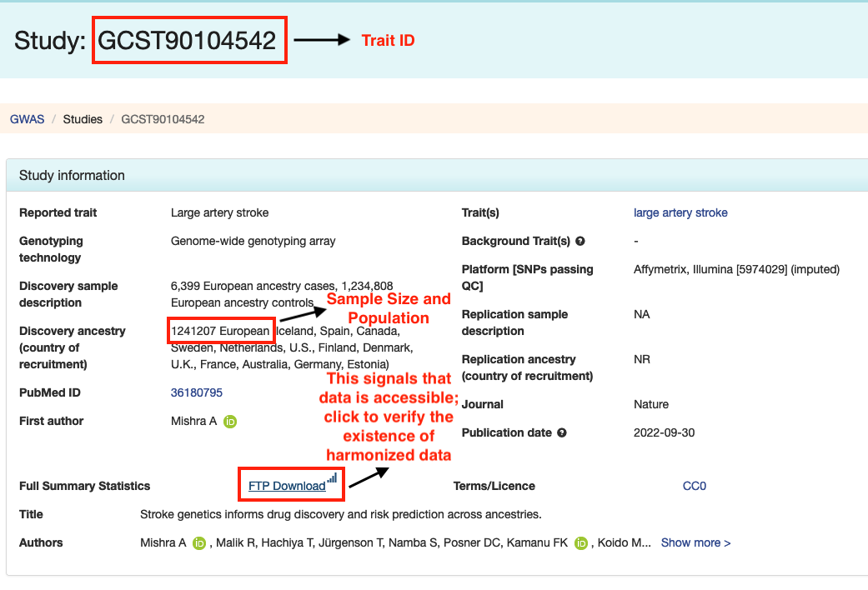Click the study ID in the page heading
Image resolution: width=868 pixels, height=590 pixels.
[x=188, y=40]
